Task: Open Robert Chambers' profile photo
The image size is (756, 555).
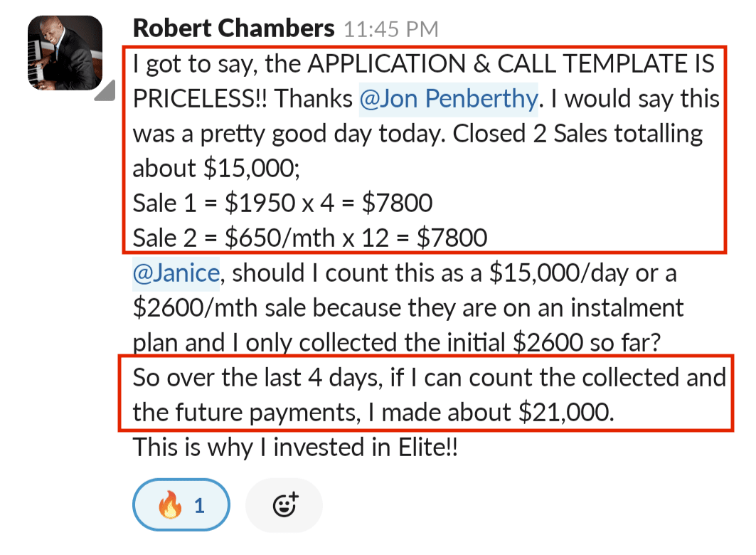Action: coord(65,53)
